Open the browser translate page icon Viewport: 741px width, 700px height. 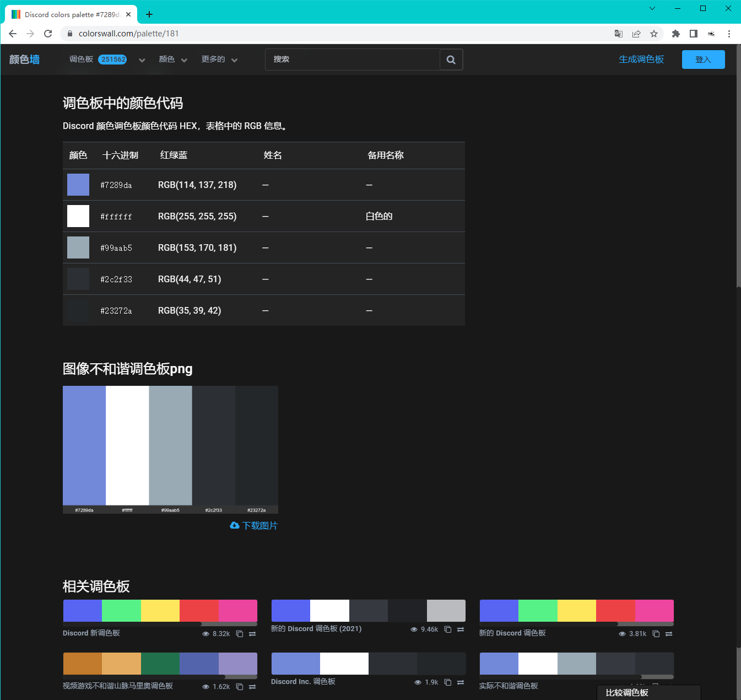(x=619, y=34)
